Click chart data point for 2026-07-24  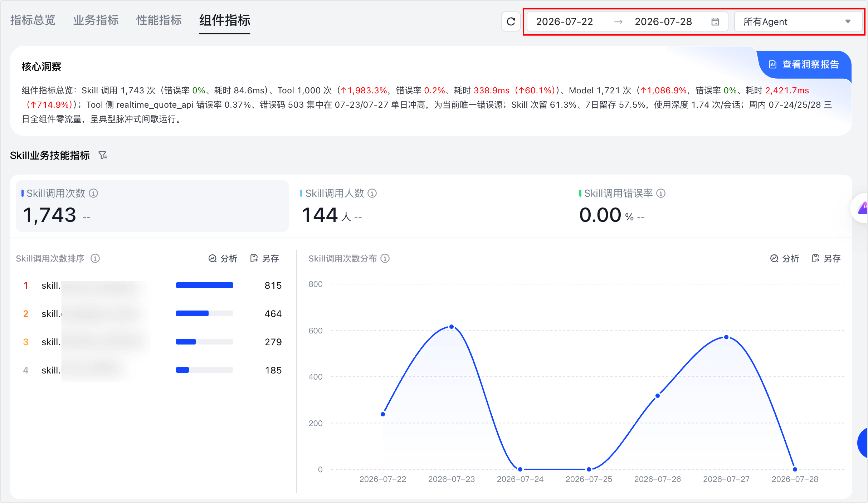tap(520, 469)
